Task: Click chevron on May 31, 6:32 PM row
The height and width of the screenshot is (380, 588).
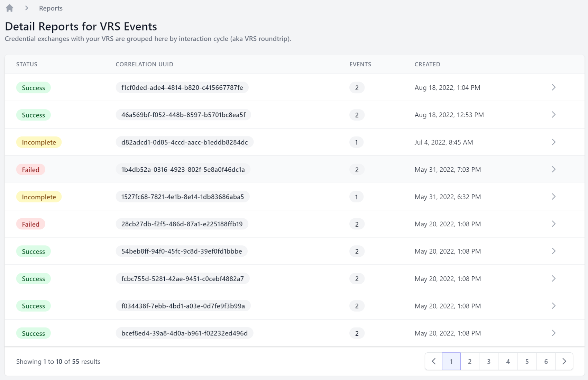Action: (x=553, y=197)
